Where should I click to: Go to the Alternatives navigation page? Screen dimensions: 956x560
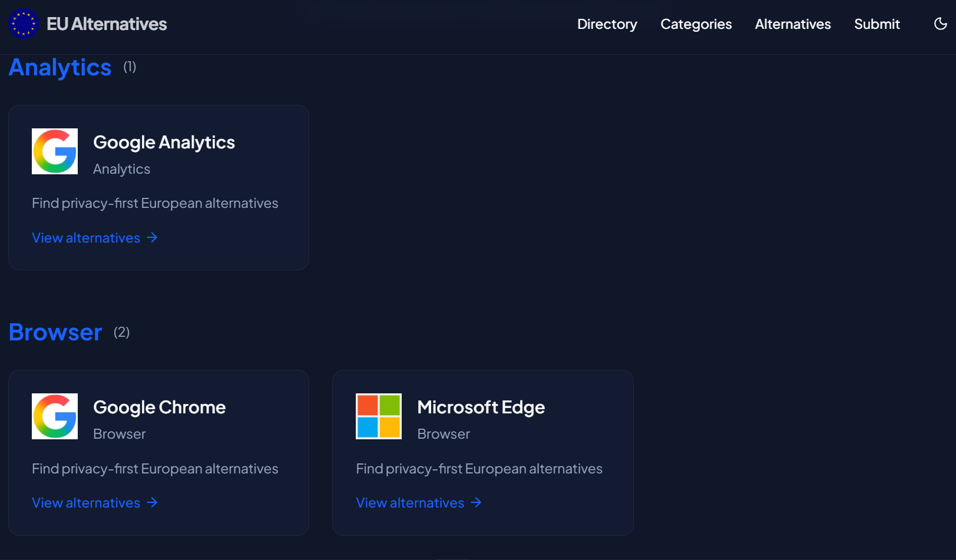(793, 24)
